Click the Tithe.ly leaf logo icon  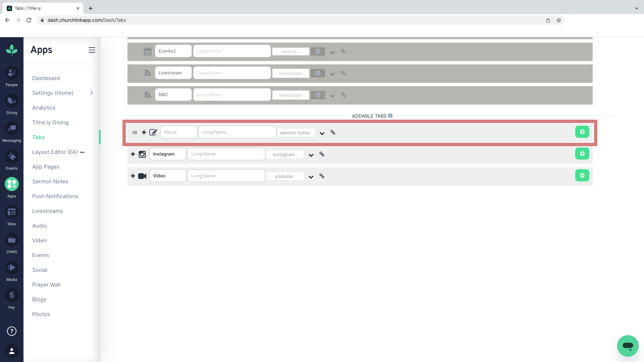(x=12, y=50)
